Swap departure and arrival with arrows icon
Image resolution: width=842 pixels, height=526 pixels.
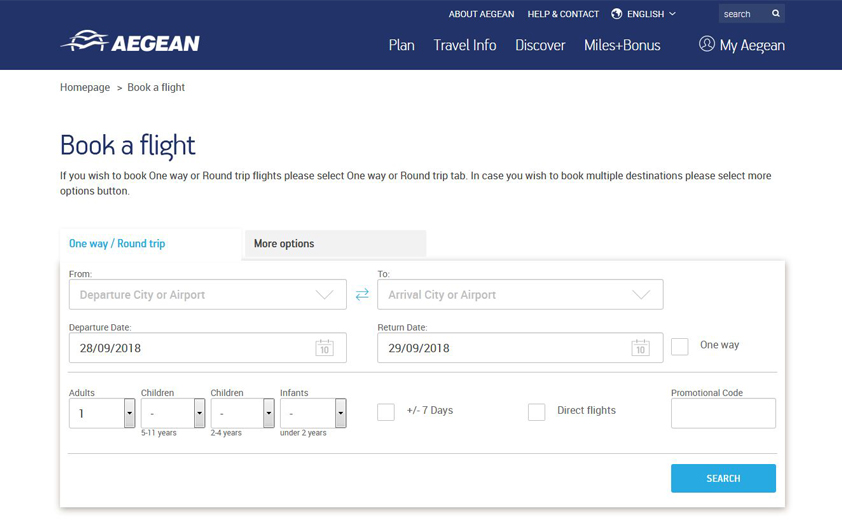[362, 295]
